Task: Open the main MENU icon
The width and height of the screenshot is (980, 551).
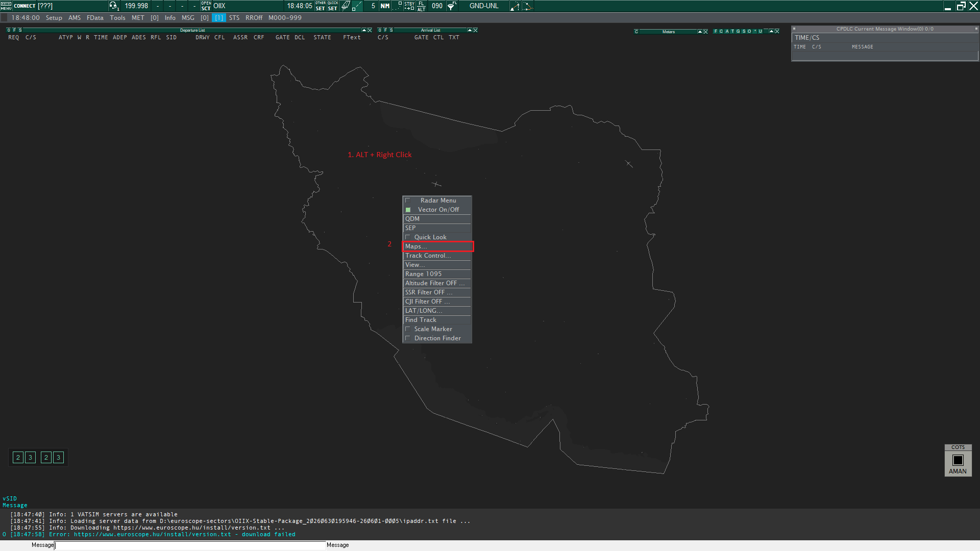Action: 6,6
